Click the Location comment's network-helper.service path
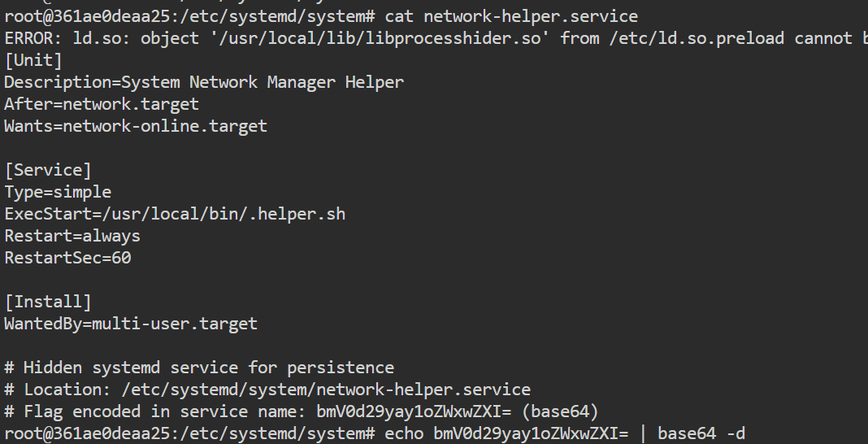The width and height of the screenshot is (868, 444). [328, 390]
